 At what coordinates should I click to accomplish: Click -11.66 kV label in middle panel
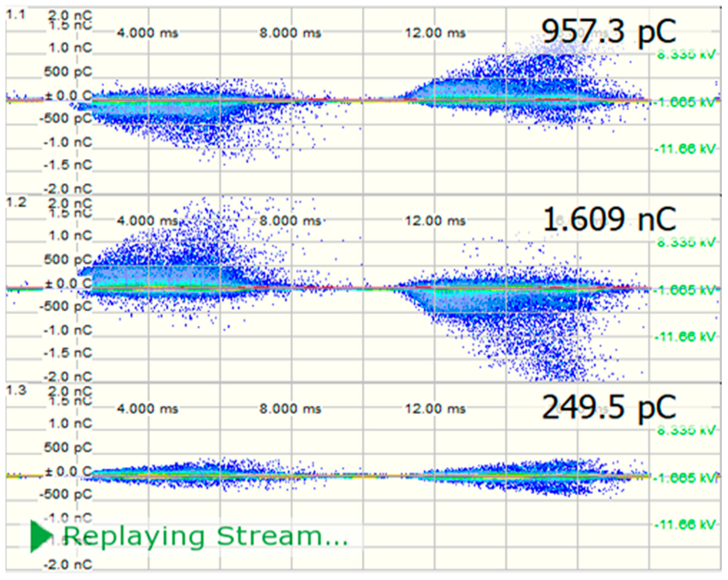tap(685, 336)
